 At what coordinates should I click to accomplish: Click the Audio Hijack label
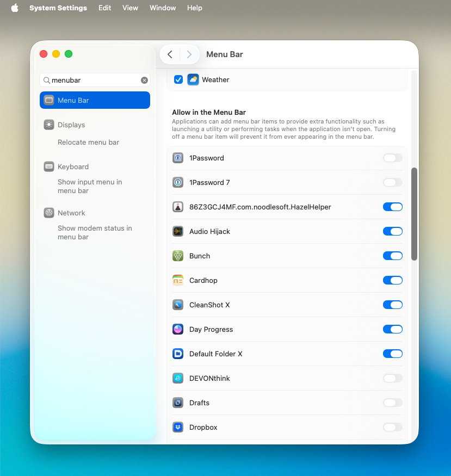[209, 231]
